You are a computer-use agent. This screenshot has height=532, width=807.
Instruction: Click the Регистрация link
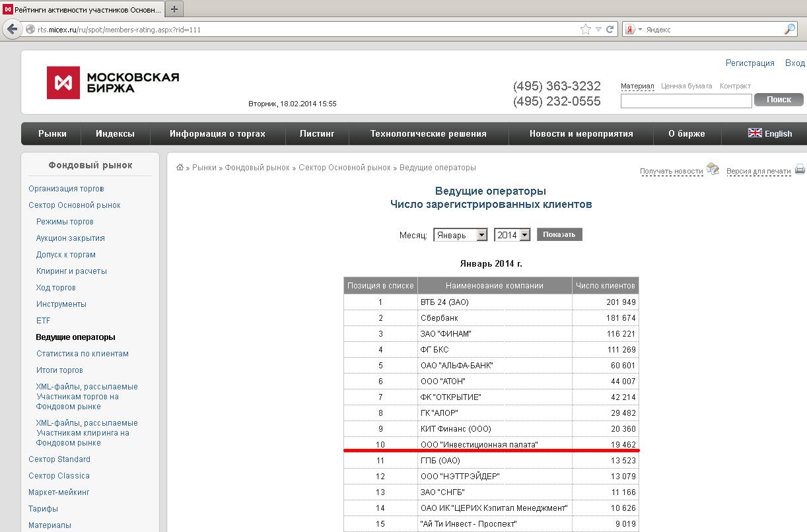(x=750, y=63)
